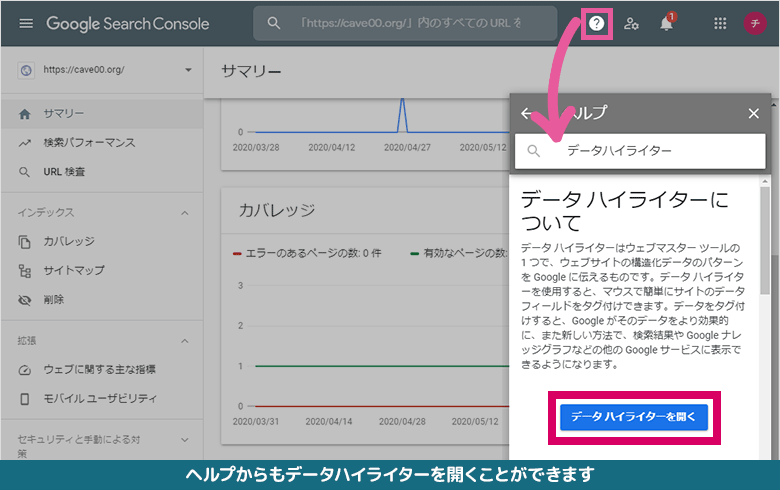Close the help panel
Viewport: 780px width, 490px height.
tap(753, 113)
